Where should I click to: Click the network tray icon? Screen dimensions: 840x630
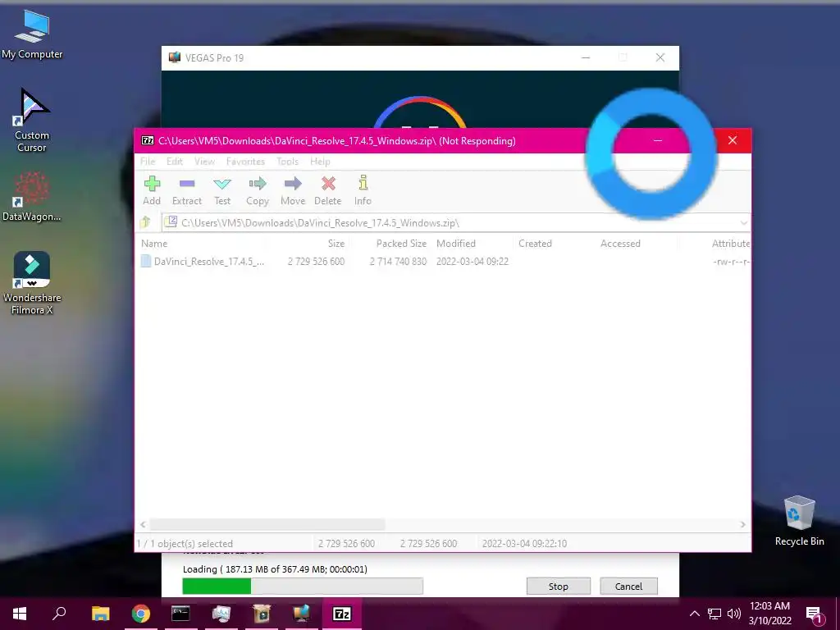point(714,614)
